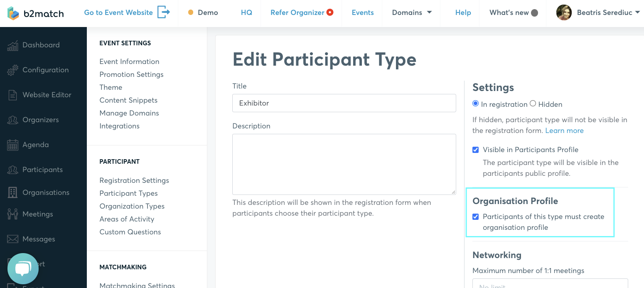Click the Organisations building icon

pos(12,192)
